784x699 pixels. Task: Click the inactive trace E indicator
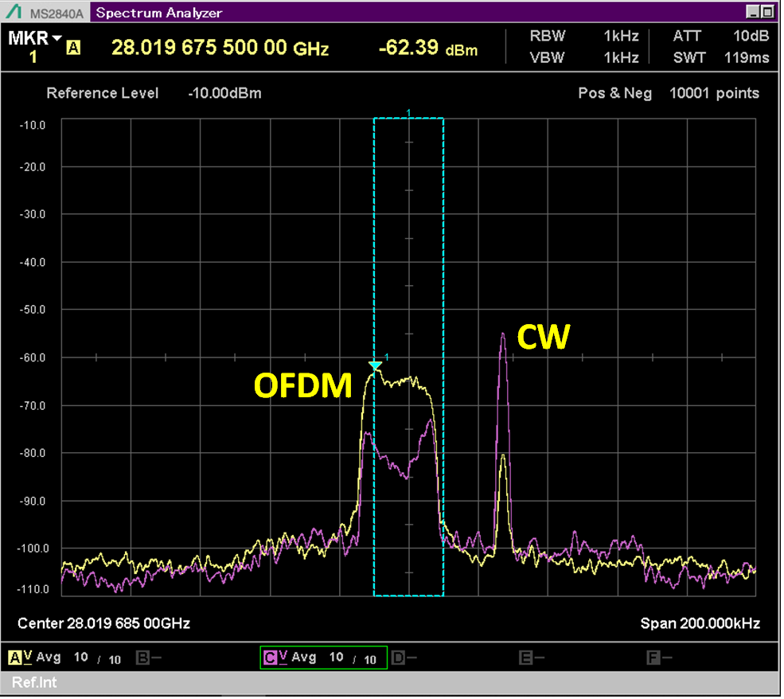click(525, 658)
